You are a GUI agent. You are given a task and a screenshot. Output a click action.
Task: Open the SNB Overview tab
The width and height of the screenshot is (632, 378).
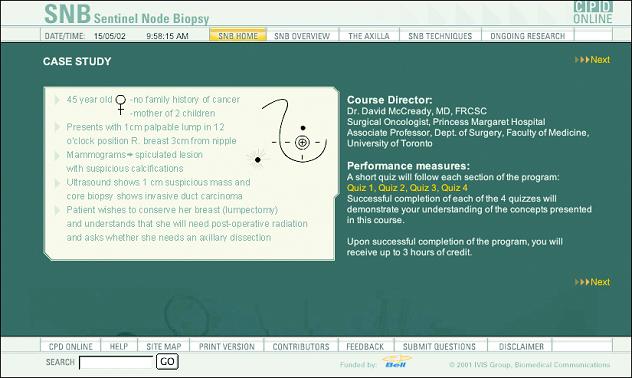point(302,36)
